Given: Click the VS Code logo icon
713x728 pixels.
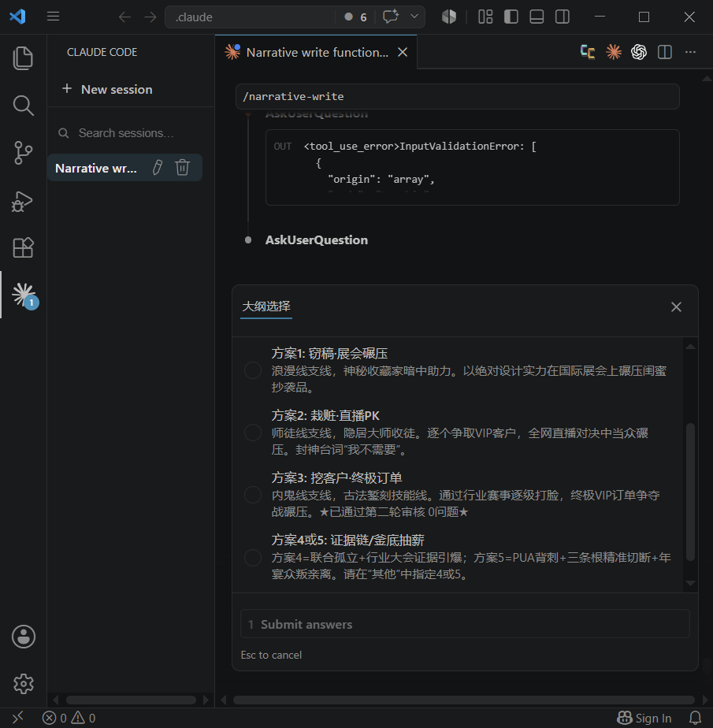Looking at the screenshot, I should [17, 17].
